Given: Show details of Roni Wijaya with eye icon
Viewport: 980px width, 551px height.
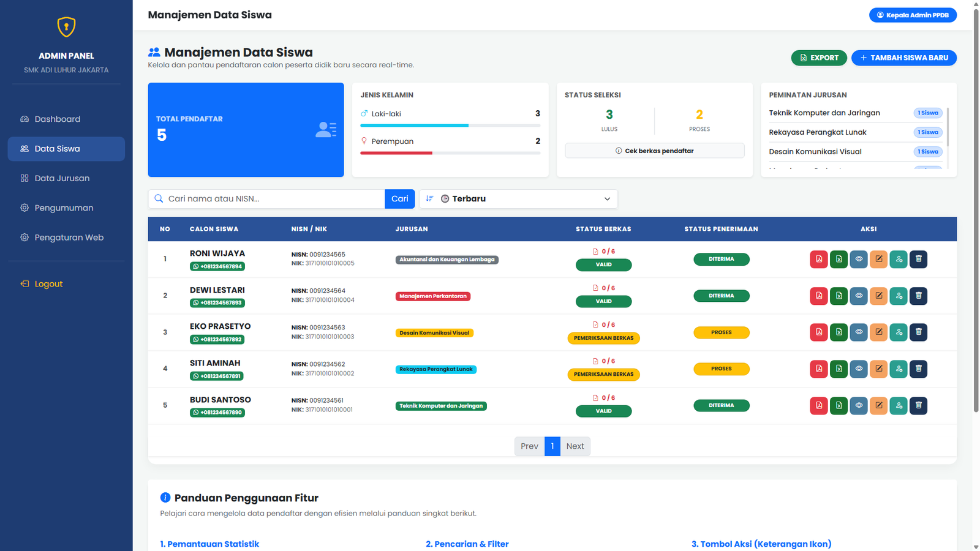Looking at the screenshot, I should pyautogui.click(x=859, y=259).
